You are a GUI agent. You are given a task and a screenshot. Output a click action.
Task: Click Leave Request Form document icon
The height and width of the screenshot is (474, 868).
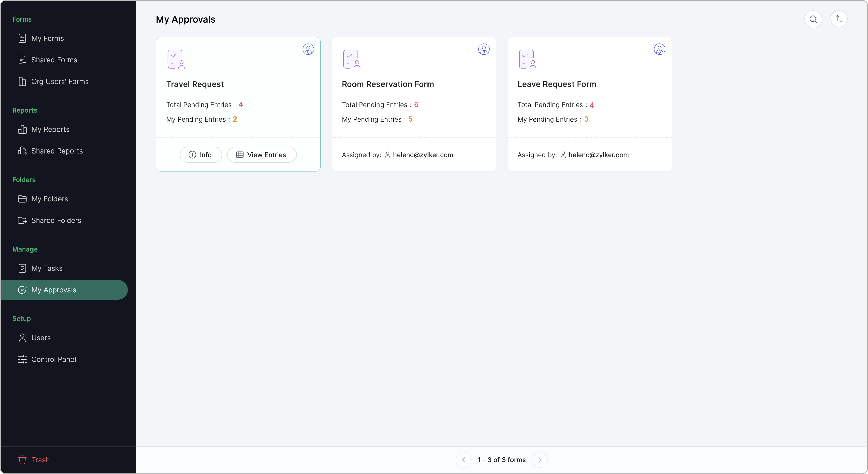pos(527,59)
